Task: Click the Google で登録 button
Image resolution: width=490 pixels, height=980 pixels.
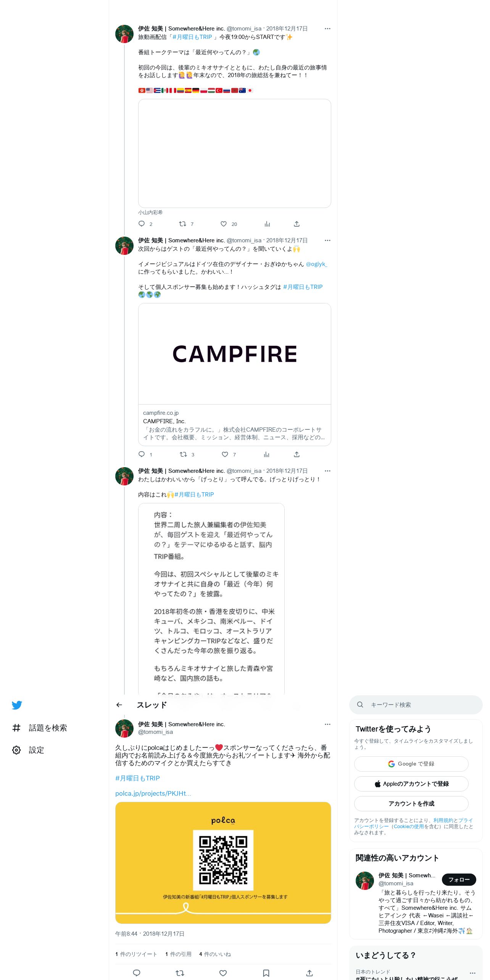Action: tap(411, 764)
